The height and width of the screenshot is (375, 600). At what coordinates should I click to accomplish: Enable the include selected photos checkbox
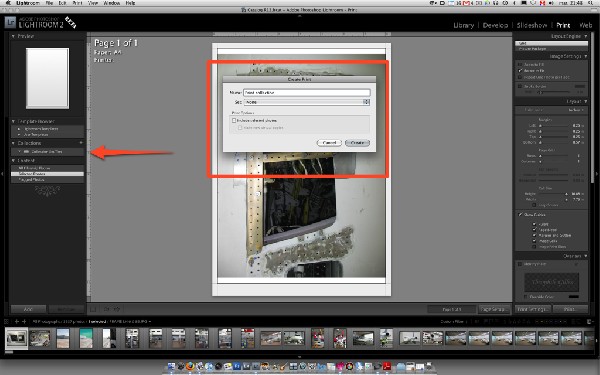[234, 120]
